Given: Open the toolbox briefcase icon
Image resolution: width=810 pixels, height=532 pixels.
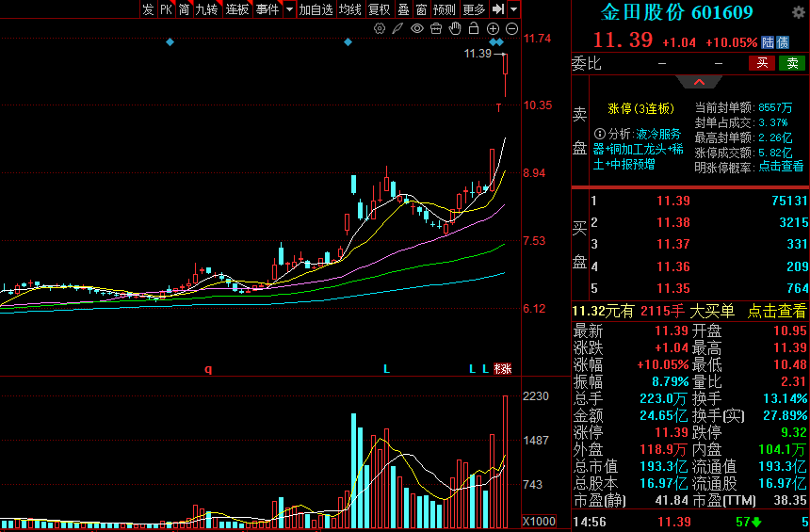Looking at the screenshot, I should click(436, 29).
